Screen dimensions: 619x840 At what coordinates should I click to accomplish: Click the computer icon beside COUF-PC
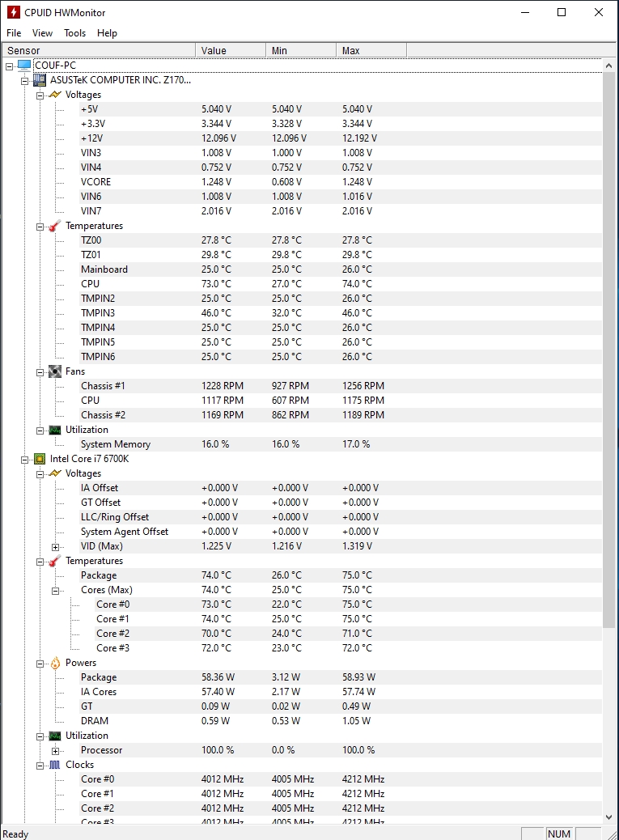[x=24, y=66]
